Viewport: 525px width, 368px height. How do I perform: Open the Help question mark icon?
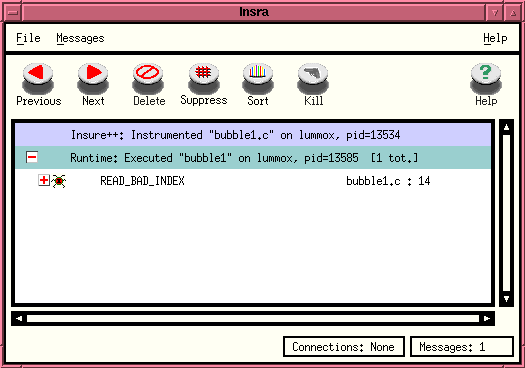coord(485,78)
